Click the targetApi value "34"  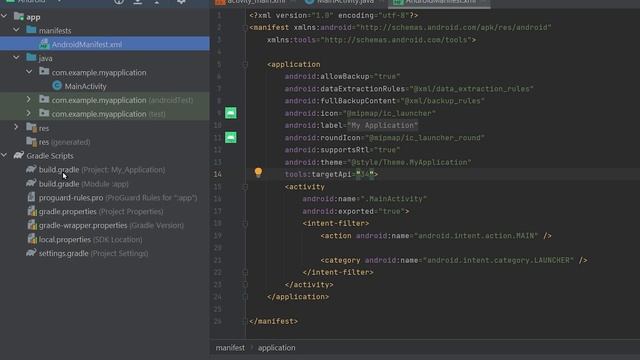pyautogui.click(x=364, y=174)
